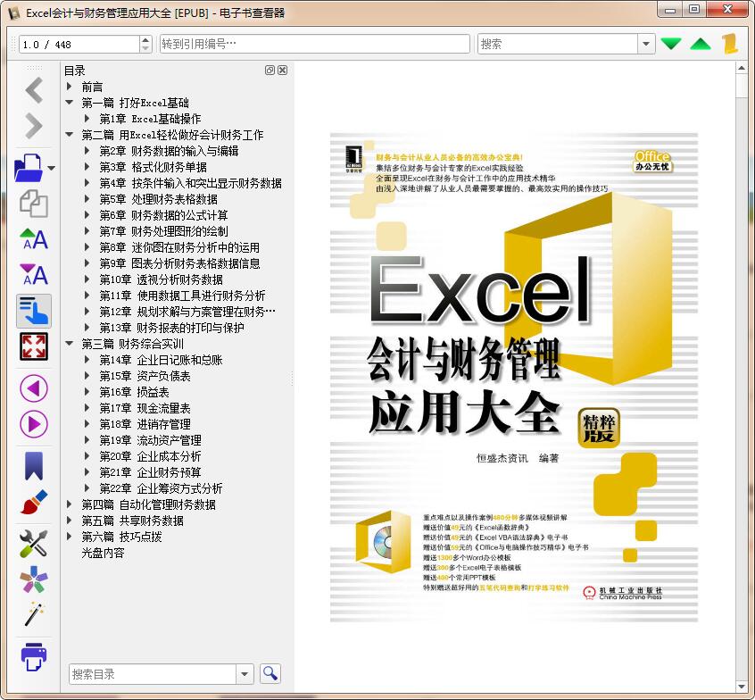Open the recent books dropdown arrow beside the folder icon
This screenshot has width=755, height=700.
[x=51, y=168]
